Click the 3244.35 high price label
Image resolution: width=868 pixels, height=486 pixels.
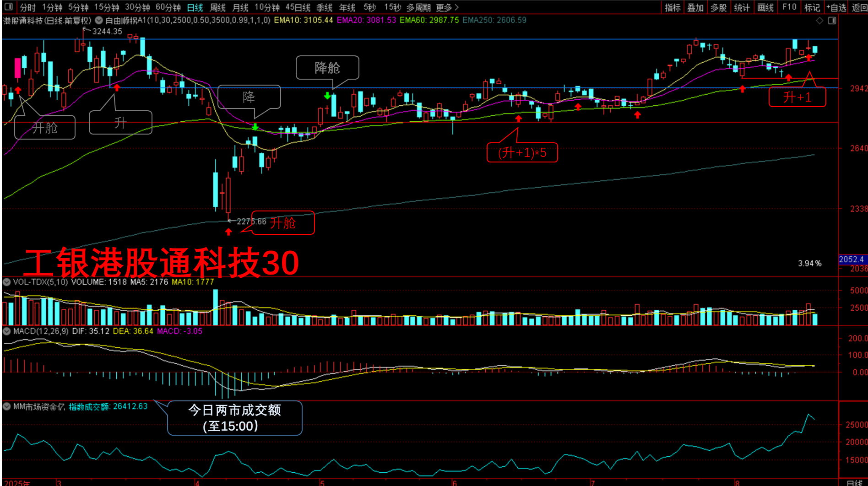point(107,31)
